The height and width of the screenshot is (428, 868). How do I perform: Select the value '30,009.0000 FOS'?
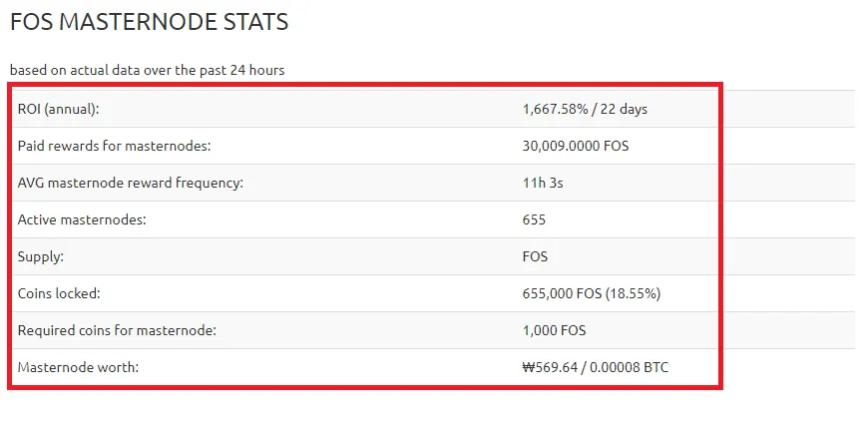(x=575, y=147)
